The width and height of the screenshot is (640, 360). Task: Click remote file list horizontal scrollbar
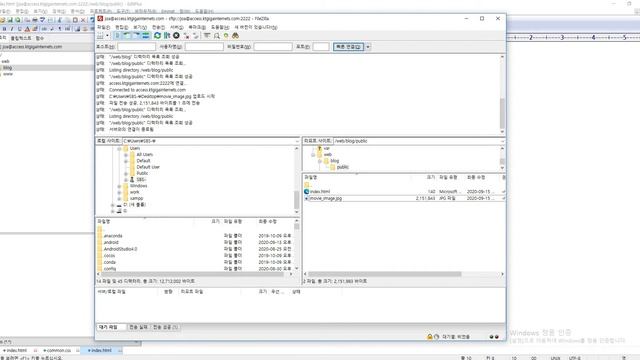(x=384, y=274)
